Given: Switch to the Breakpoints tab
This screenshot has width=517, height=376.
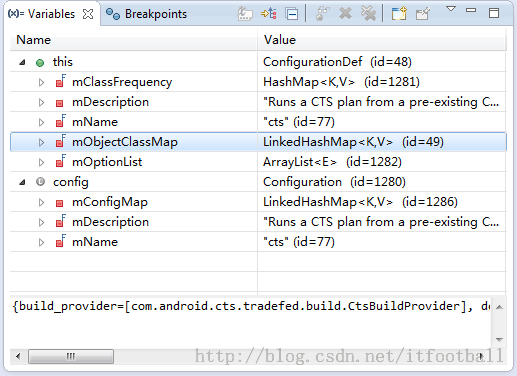Looking at the screenshot, I should [146, 14].
